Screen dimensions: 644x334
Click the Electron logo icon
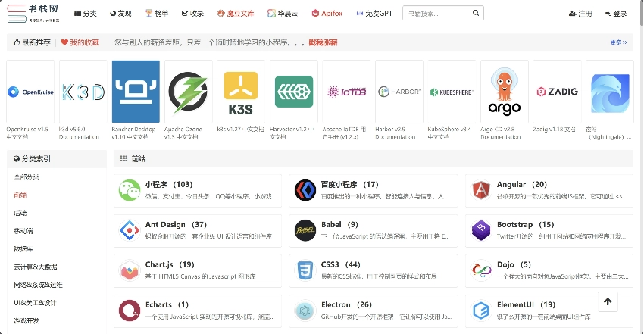305,311
